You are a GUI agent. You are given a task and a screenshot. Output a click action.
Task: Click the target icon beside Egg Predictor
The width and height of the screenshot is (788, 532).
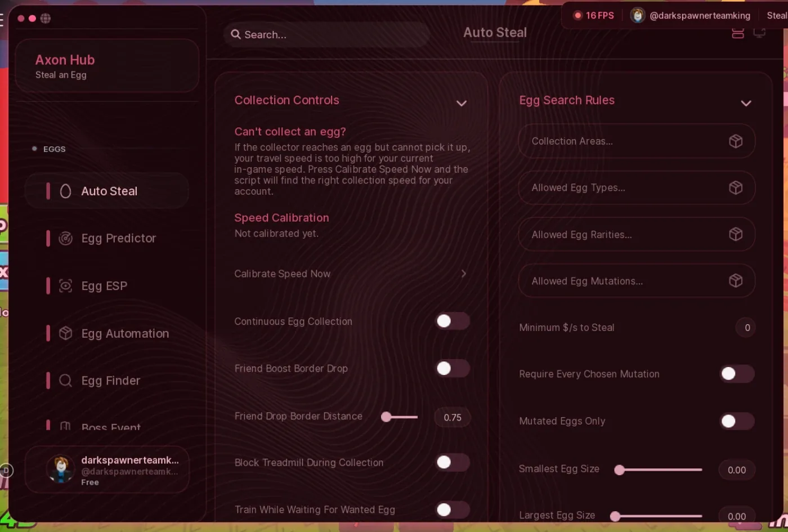point(65,238)
